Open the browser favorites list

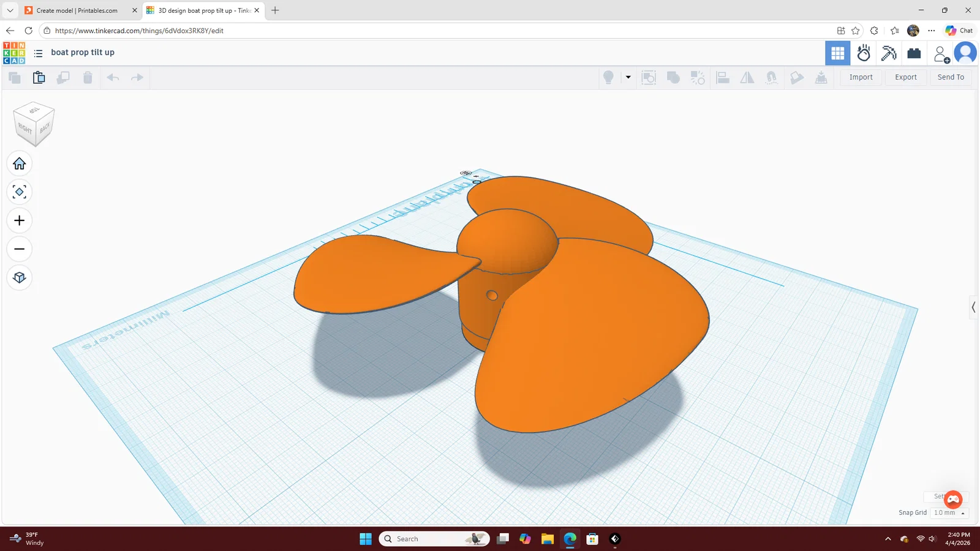[895, 31]
